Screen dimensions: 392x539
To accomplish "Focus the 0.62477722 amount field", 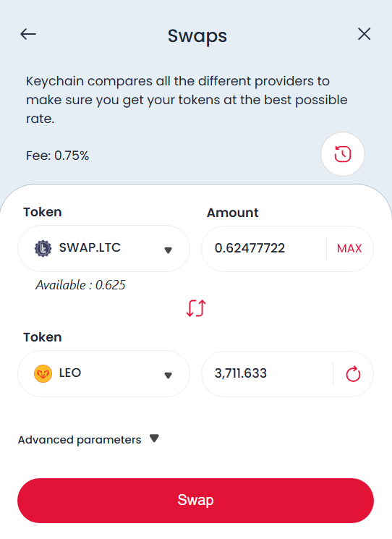I will tap(264, 248).
